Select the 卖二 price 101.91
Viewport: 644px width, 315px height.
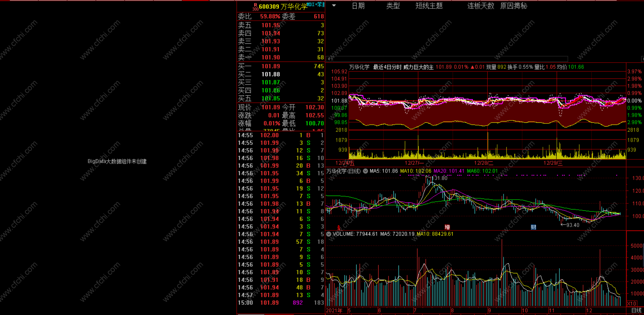271,49
